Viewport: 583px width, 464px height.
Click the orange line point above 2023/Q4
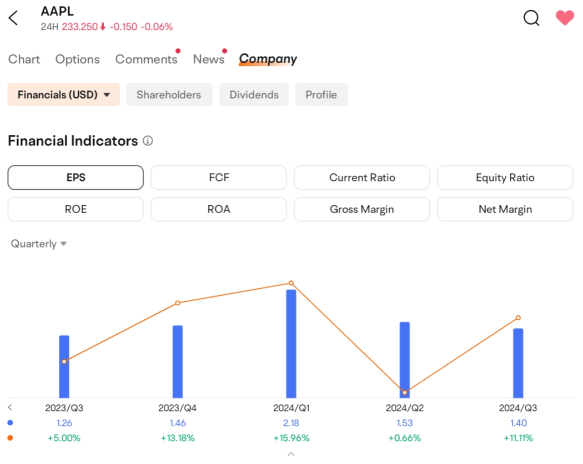(x=178, y=303)
